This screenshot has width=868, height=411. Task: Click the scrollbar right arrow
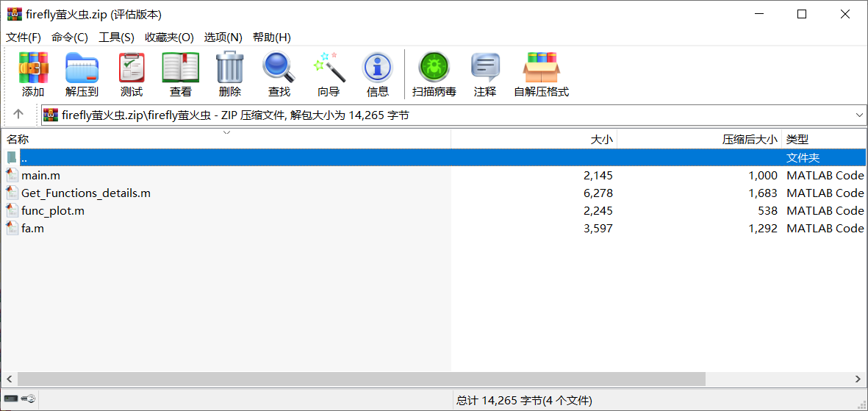[x=858, y=379]
